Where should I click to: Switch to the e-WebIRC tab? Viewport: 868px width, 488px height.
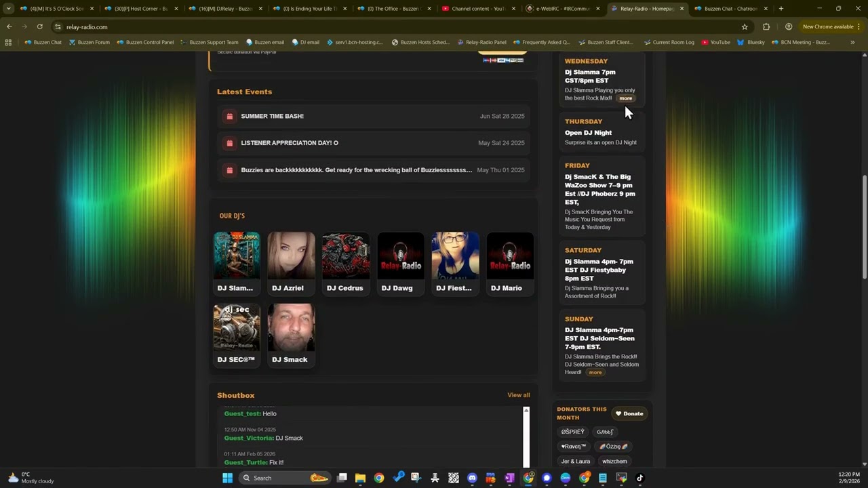click(x=563, y=9)
